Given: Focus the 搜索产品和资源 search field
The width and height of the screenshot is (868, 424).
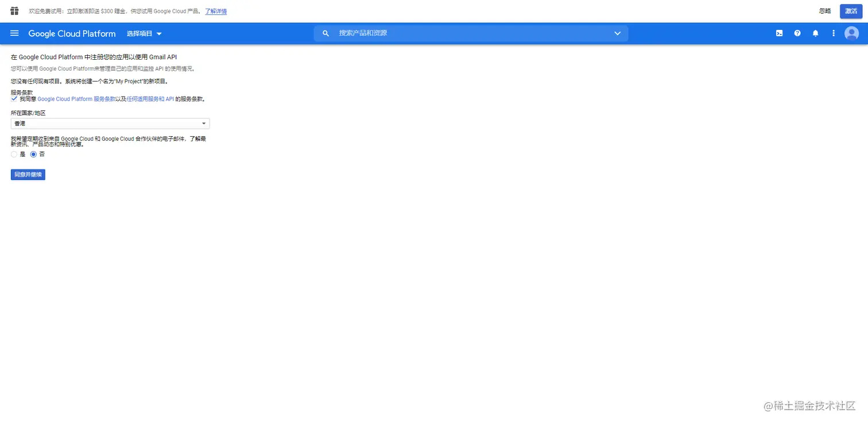Looking at the screenshot, I should (x=471, y=33).
